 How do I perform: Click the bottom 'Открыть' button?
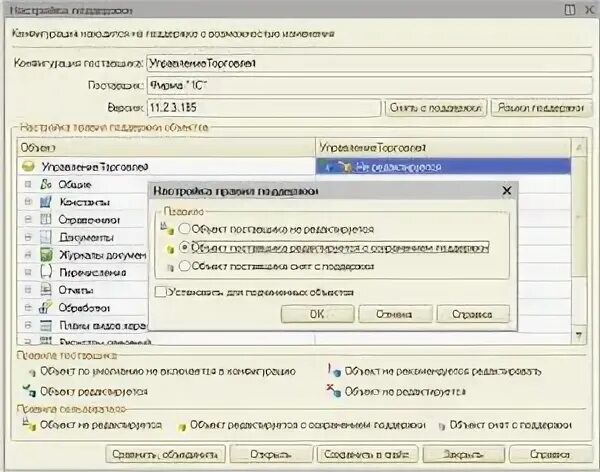tap(271, 454)
